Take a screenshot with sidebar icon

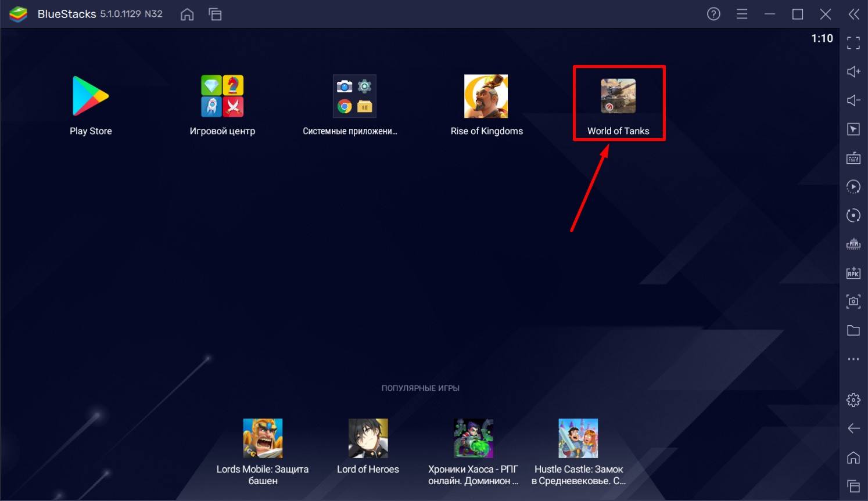(853, 301)
